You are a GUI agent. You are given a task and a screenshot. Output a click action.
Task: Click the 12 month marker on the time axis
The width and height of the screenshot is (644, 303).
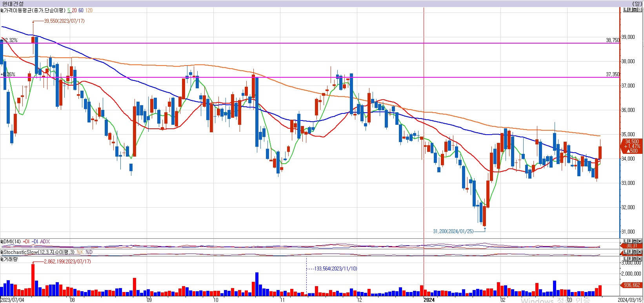(x=359, y=300)
